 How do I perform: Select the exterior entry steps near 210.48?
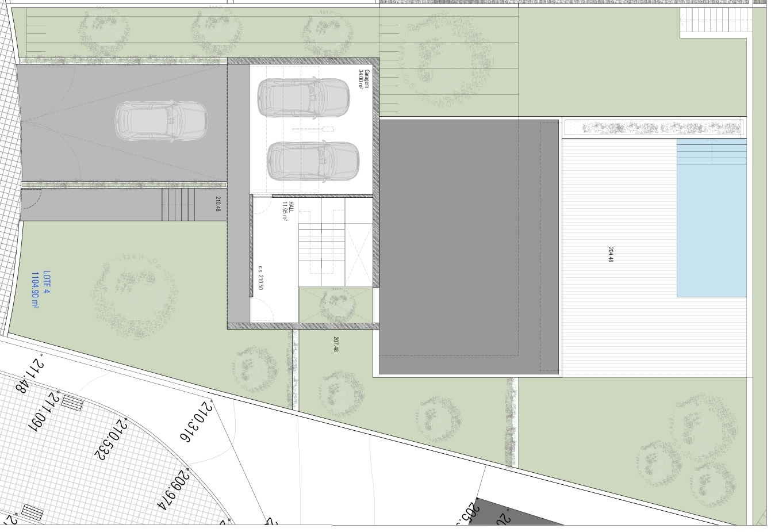pos(179,204)
